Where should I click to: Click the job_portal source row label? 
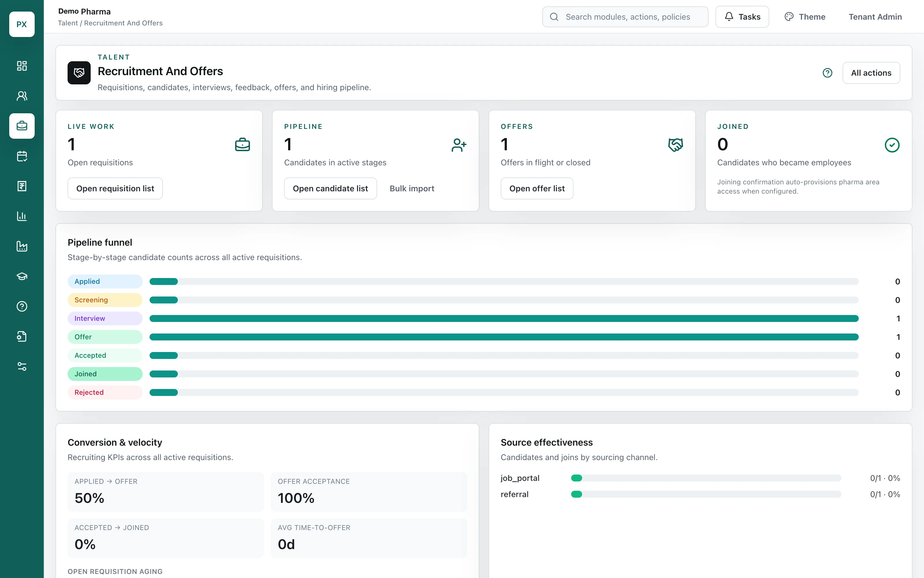pyautogui.click(x=520, y=478)
